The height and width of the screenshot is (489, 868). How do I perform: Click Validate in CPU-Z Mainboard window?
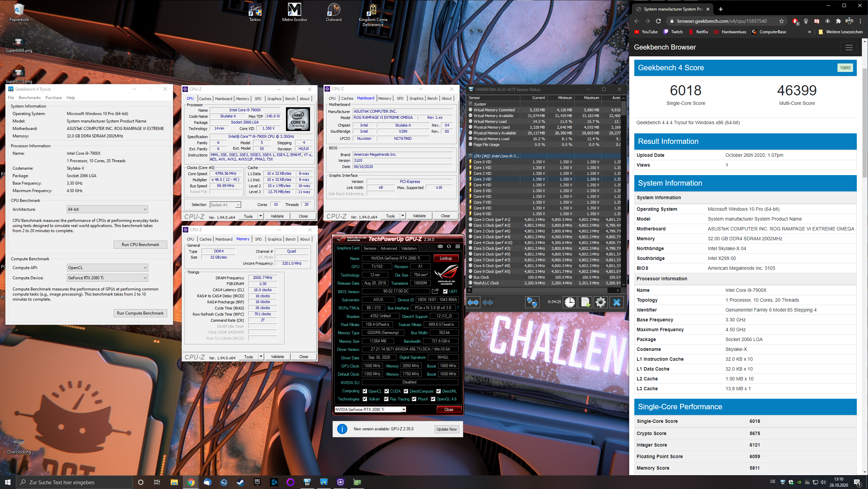pos(419,216)
